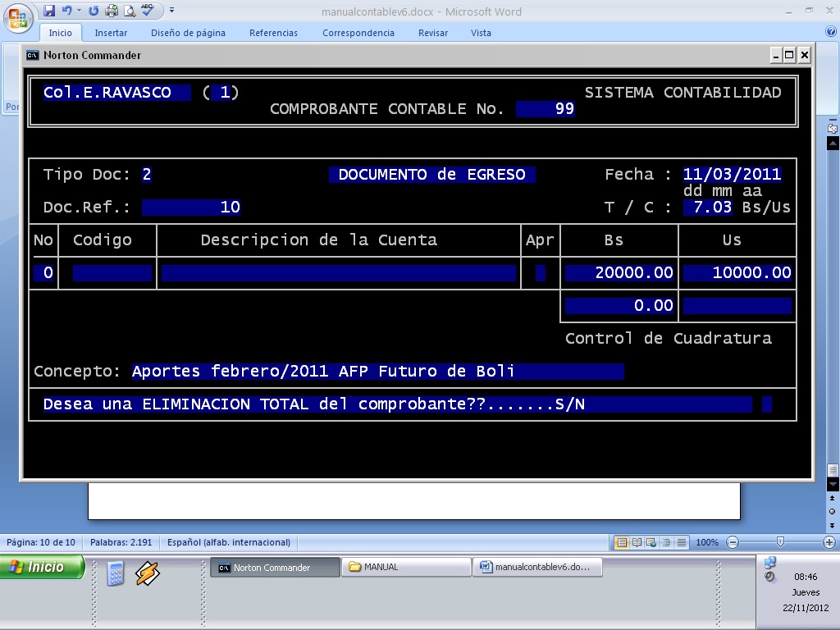Switch to Draft view in status bar
The height and width of the screenshot is (630, 840).
pos(680,542)
